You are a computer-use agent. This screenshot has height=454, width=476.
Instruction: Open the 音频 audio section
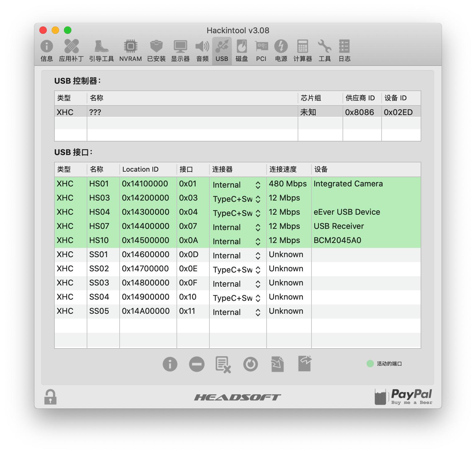pos(202,51)
